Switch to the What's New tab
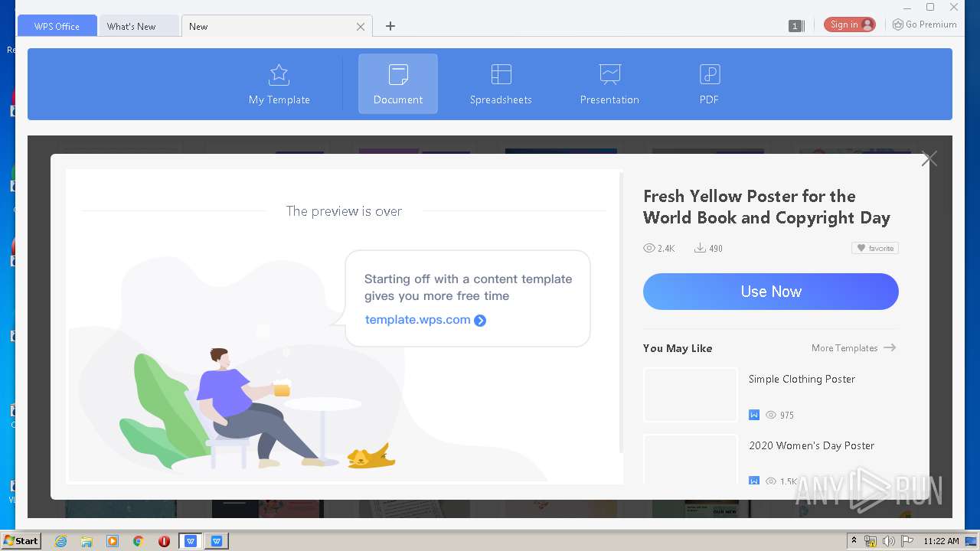 coord(138,26)
